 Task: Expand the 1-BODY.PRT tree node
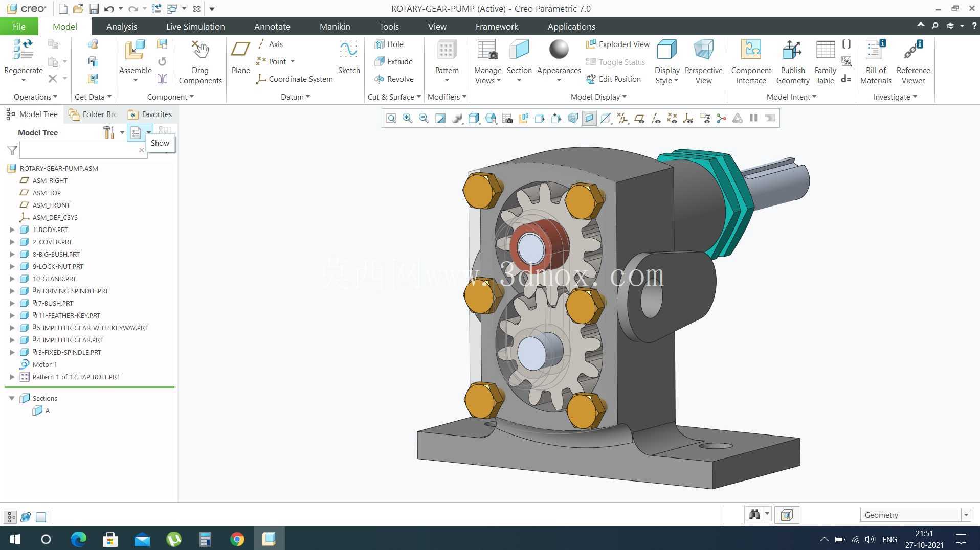pyautogui.click(x=12, y=230)
